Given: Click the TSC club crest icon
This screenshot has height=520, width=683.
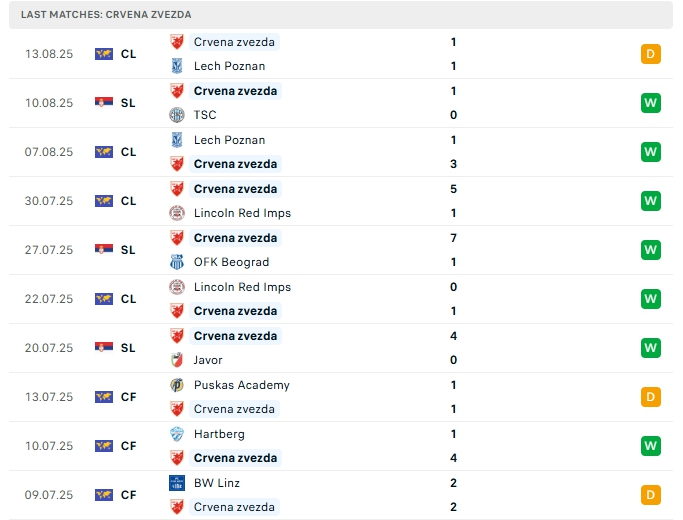Looking at the screenshot, I should [x=177, y=115].
